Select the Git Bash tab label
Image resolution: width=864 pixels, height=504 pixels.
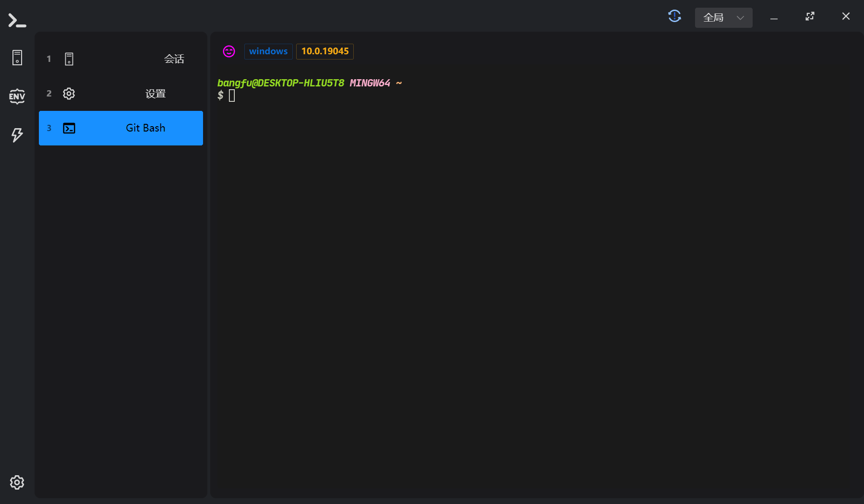[x=145, y=128]
